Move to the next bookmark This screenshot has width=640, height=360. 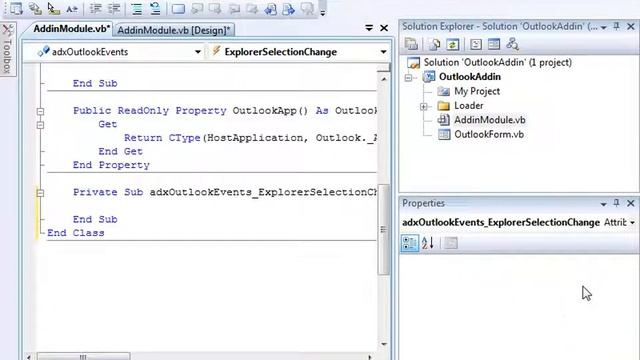215,8
